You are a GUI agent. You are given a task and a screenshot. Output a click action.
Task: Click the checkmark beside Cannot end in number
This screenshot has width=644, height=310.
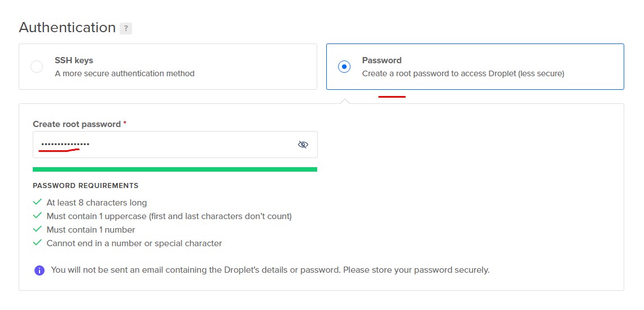[37, 242]
